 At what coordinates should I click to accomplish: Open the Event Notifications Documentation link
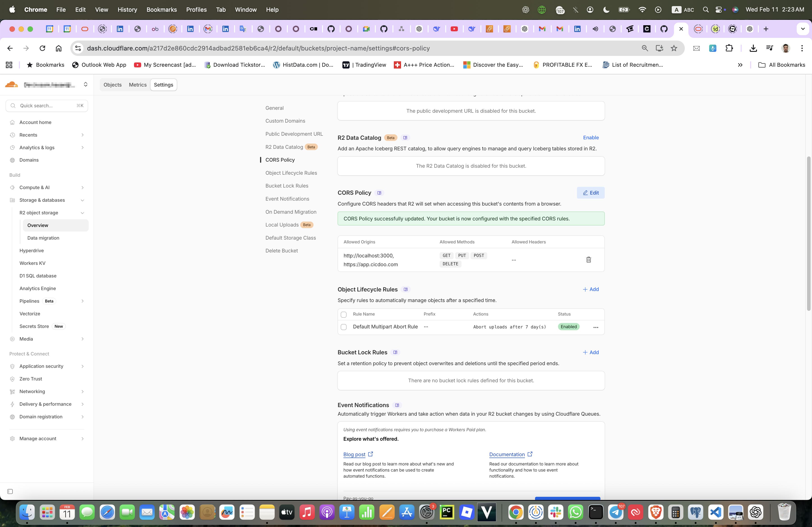click(x=507, y=454)
